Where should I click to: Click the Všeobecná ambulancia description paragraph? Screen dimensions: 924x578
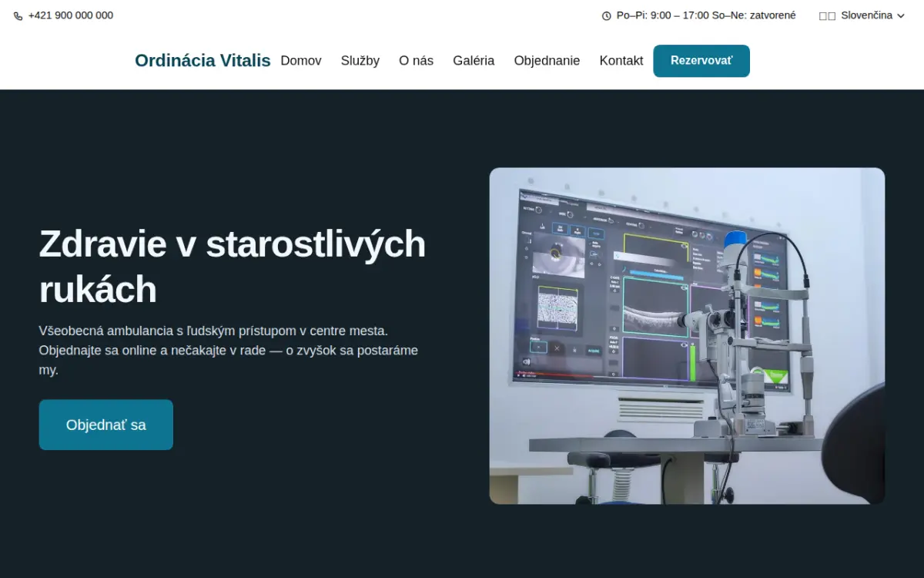(229, 350)
